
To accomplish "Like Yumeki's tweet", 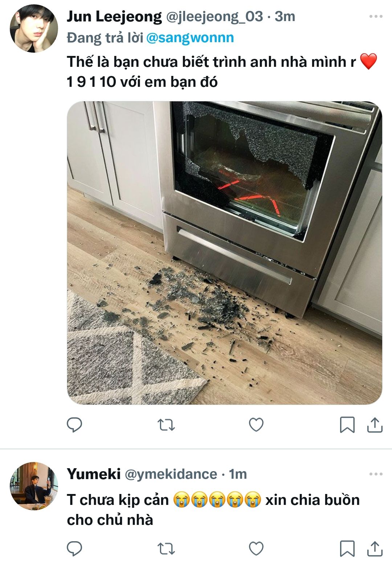I will pos(256,548).
